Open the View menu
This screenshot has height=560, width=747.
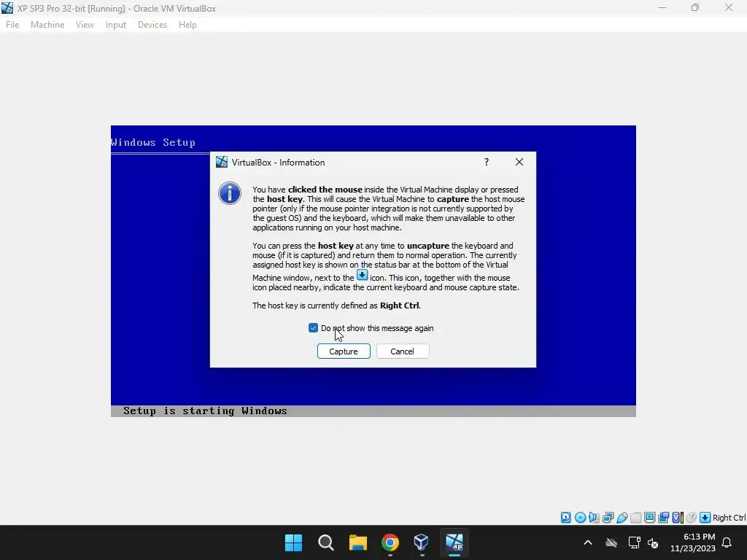click(85, 25)
